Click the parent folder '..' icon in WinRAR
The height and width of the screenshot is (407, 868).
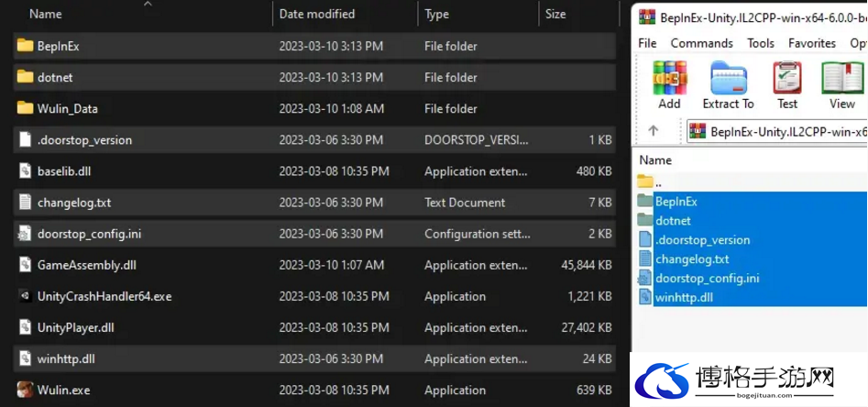(645, 181)
